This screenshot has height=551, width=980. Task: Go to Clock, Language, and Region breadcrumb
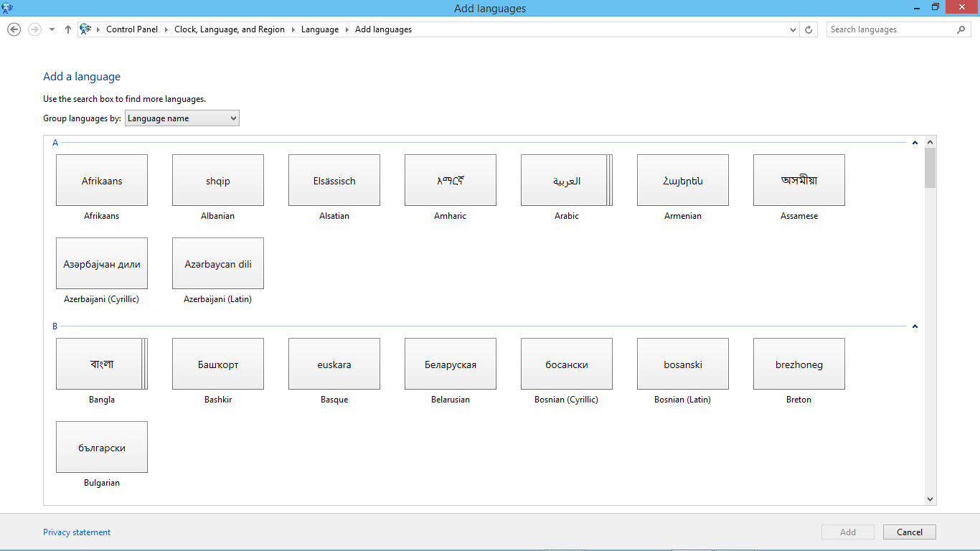[230, 29]
